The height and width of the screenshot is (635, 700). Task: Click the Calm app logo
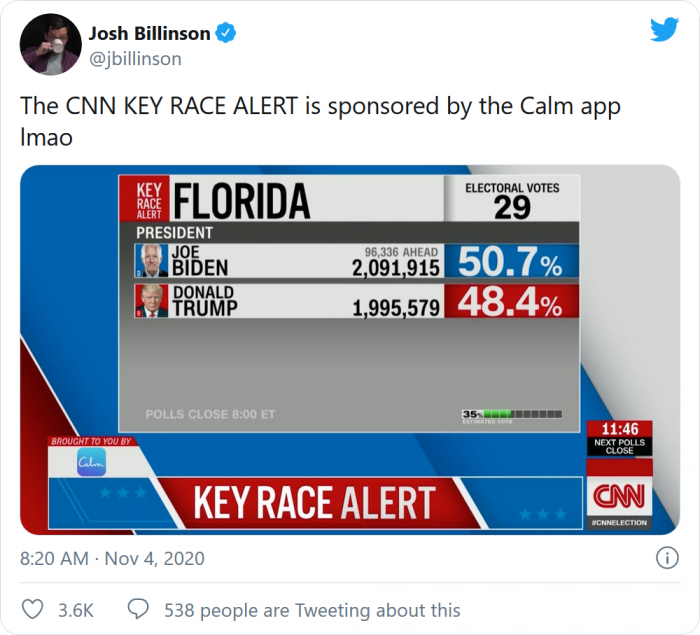pyautogui.click(x=91, y=462)
